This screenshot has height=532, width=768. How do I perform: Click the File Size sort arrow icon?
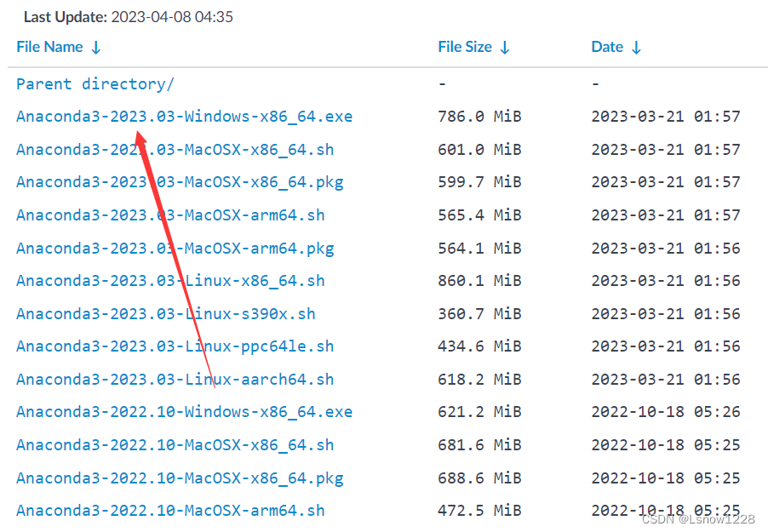[x=505, y=48]
